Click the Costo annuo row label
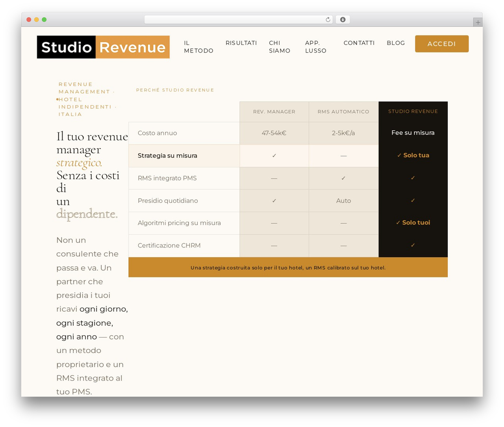504x427 pixels. coord(157,133)
